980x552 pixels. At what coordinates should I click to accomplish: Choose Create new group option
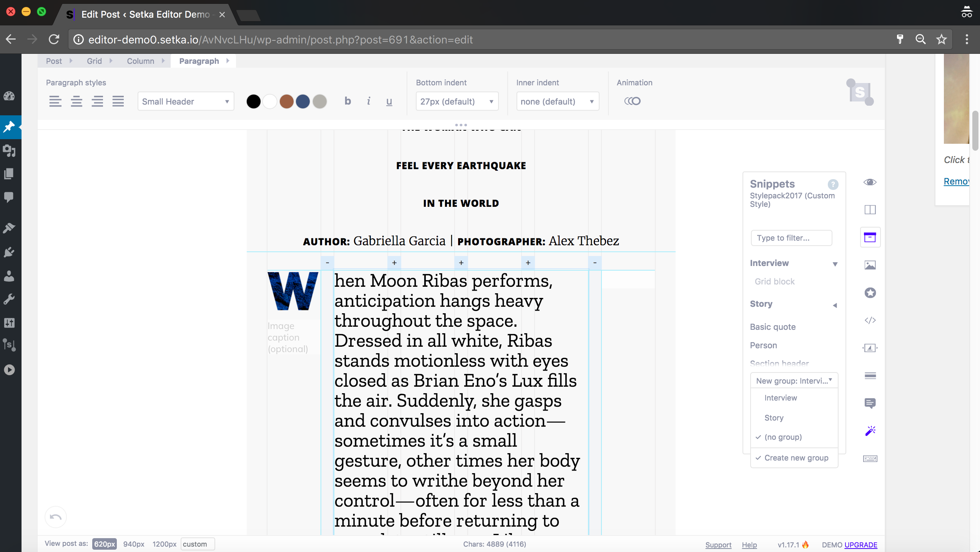pyautogui.click(x=796, y=458)
